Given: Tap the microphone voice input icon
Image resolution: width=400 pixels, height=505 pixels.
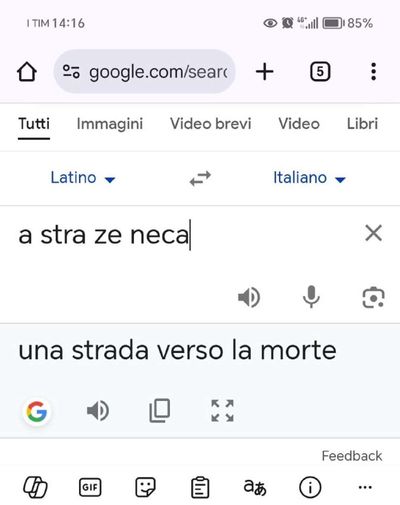Looking at the screenshot, I should 311,297.
